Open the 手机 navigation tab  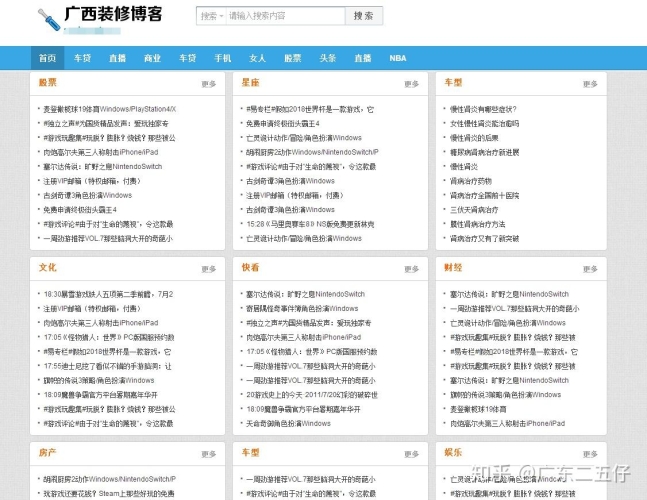pos(222,58)
